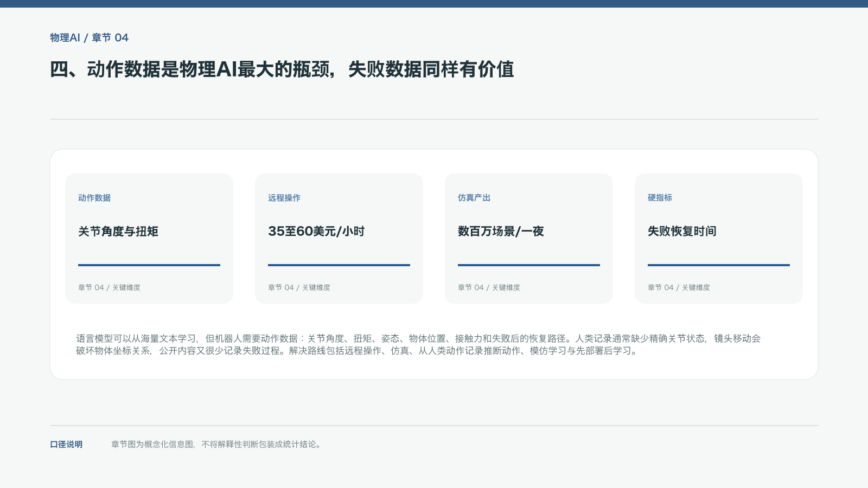Click the card label 动作数据
Screen dimensions: 868x488
coord(94,198)
